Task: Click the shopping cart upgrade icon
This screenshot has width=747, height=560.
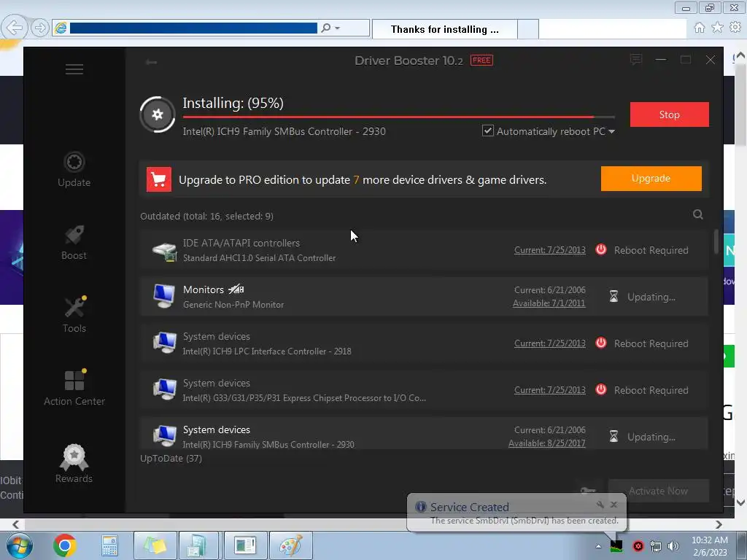Action: pos(158,179)
